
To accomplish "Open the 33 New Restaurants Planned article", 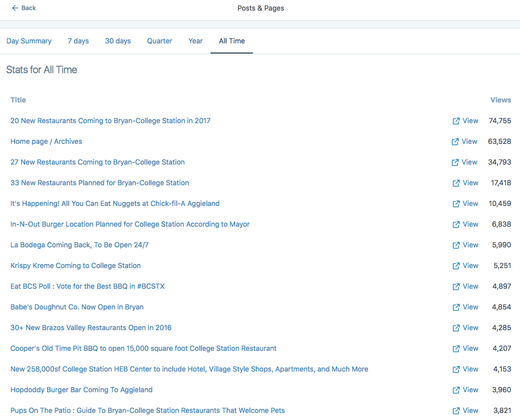I will click(99, 182).
